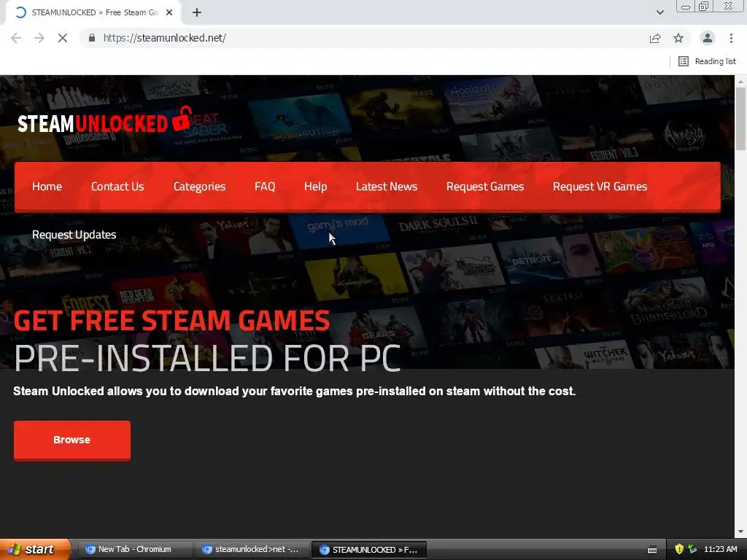Click the GET FREE STEAM GAMES heading

coord(171,321)
